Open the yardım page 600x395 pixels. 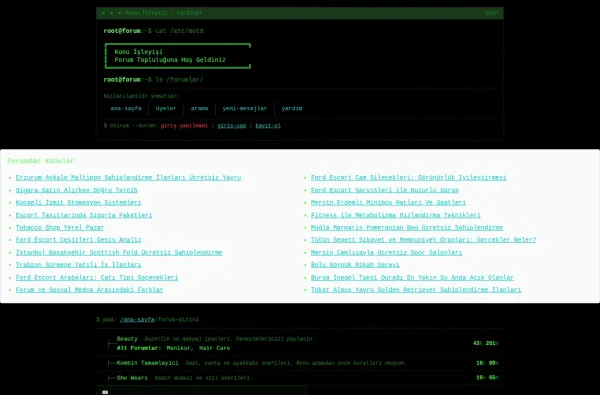(x=292, y=108)
